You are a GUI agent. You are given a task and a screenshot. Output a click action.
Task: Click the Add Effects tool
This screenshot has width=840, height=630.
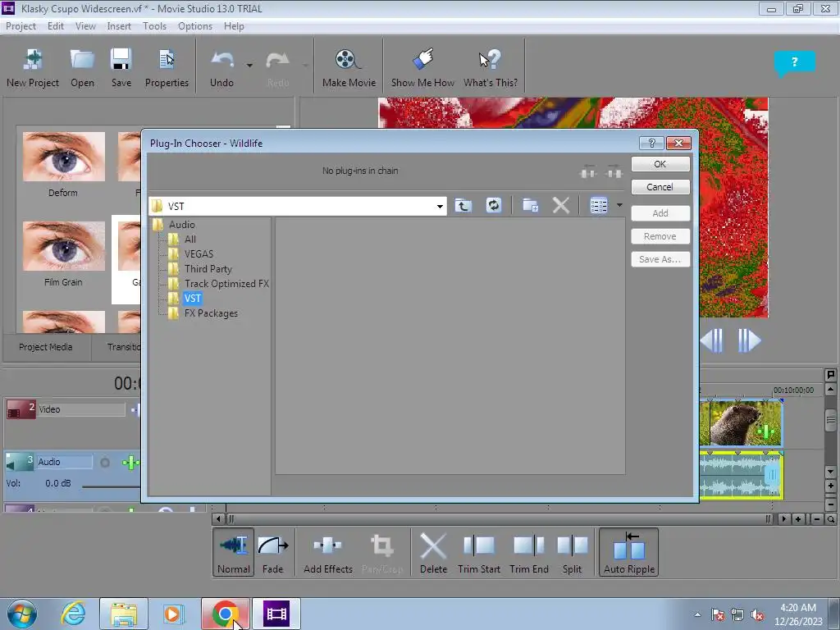328,552
